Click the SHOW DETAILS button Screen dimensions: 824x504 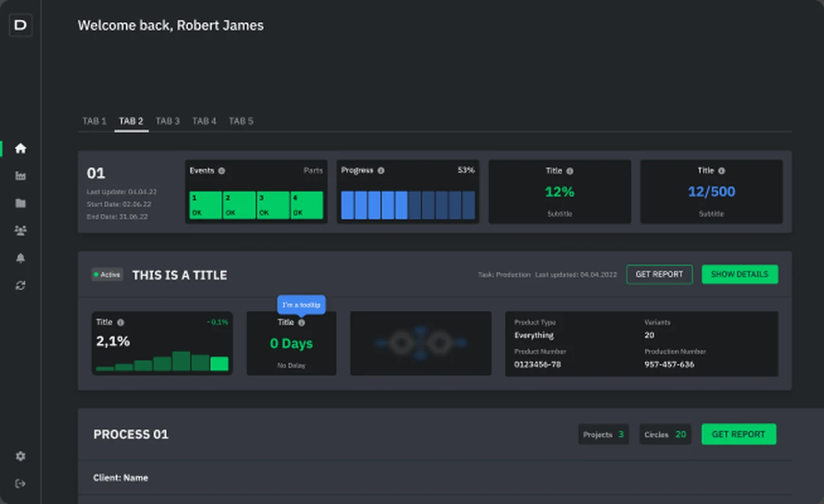click(740, 275)
